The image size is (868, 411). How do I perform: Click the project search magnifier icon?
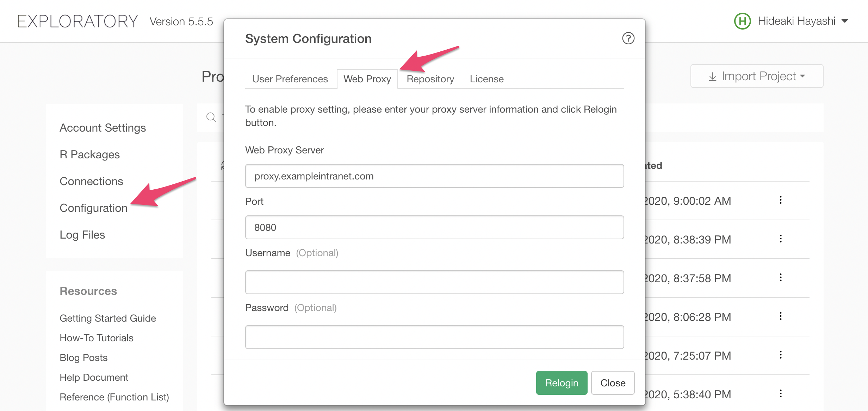pyautogui.click(x=211, y=117)
